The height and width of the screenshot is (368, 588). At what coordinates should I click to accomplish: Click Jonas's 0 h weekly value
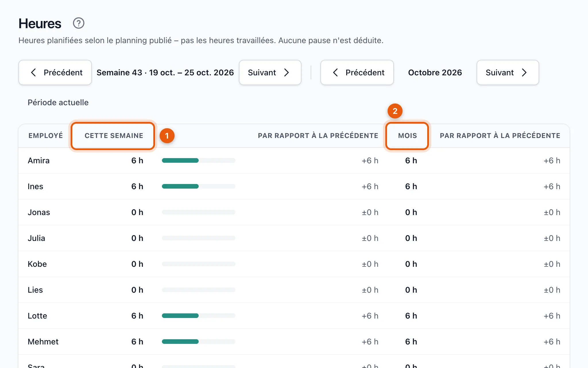(137, 212)
